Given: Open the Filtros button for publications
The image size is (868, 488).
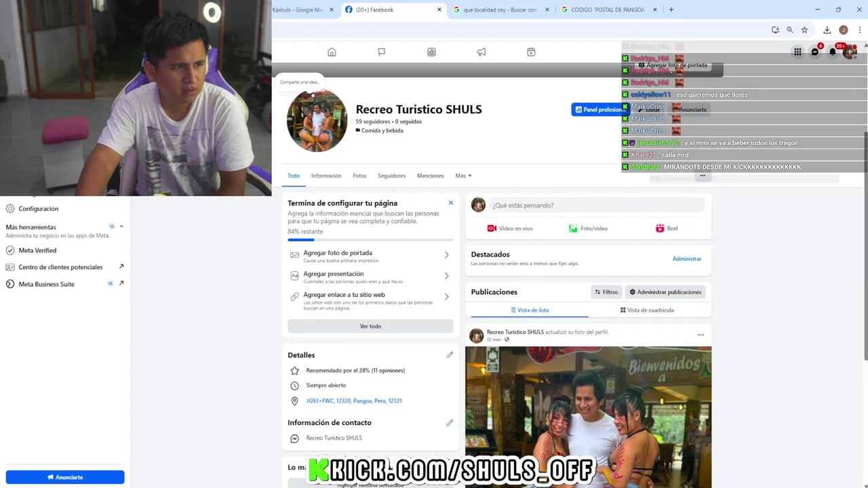Looking at the screenshot, I should pyautogui.click(x=606, y=292).
